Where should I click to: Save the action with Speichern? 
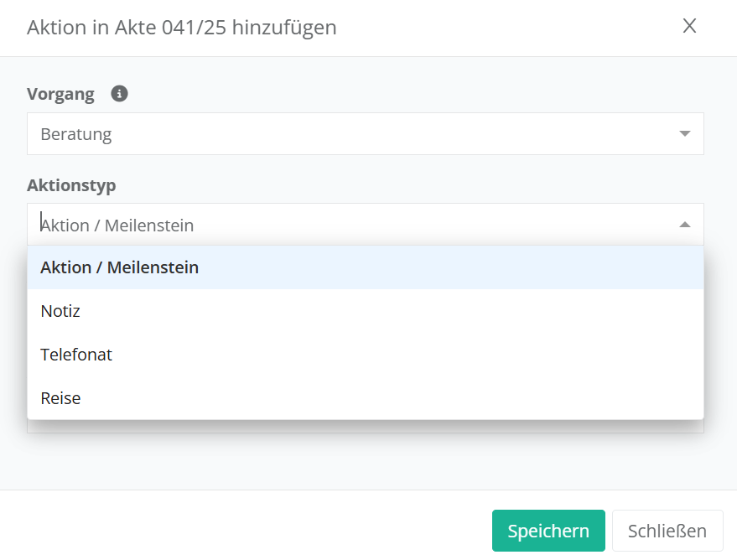[548, 531]
